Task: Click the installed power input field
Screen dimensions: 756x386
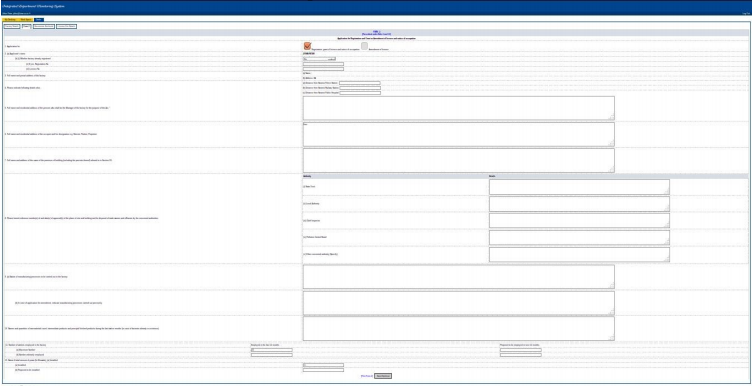Action: [324, 365]
